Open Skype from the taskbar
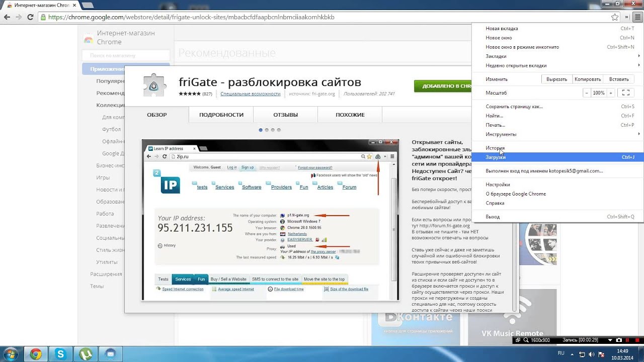The image size is (644, 362). [61, 354]
